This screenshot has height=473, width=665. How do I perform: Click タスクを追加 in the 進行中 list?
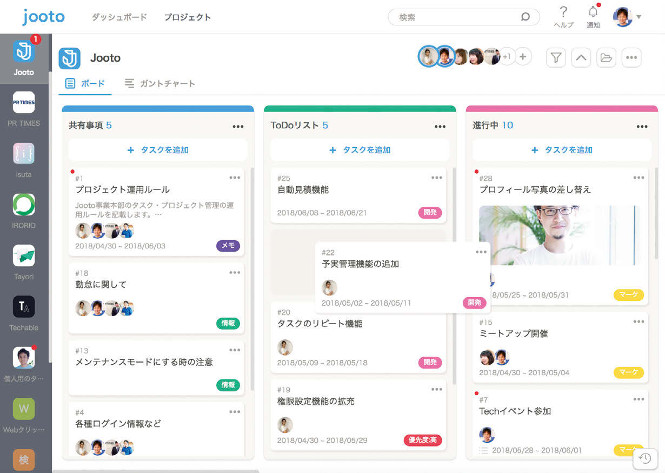pos(562,150)
